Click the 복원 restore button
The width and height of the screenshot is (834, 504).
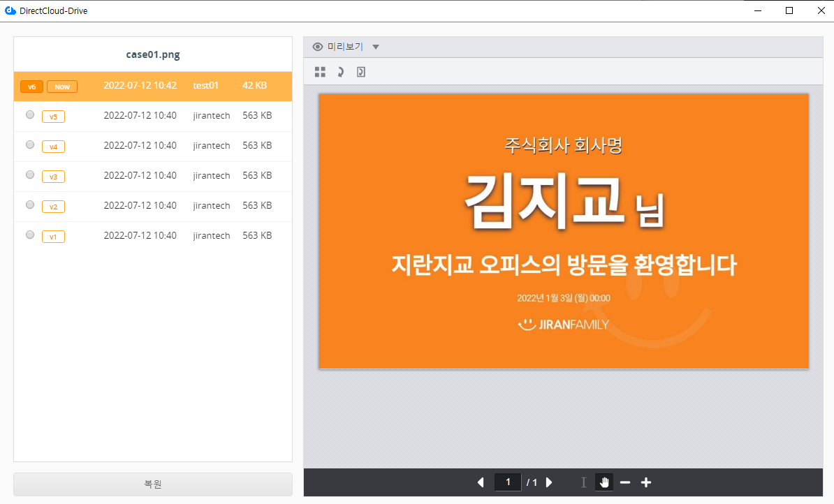[153, 484]
